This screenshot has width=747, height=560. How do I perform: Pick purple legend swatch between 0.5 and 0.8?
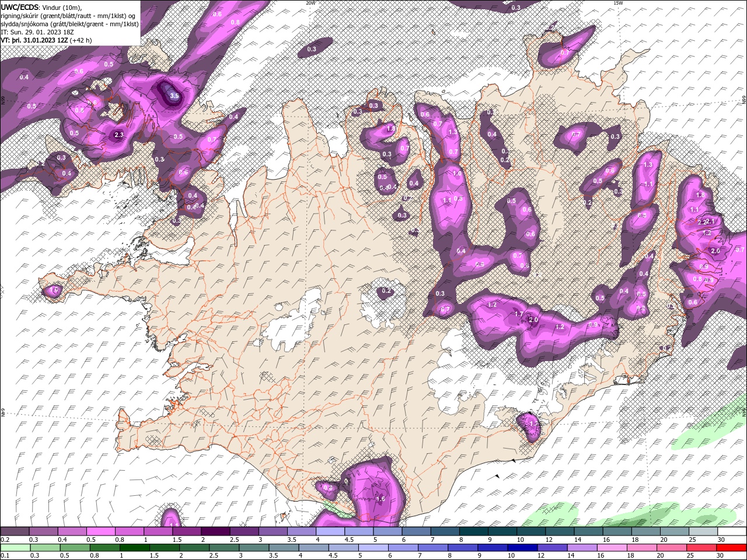coord(101,531)
